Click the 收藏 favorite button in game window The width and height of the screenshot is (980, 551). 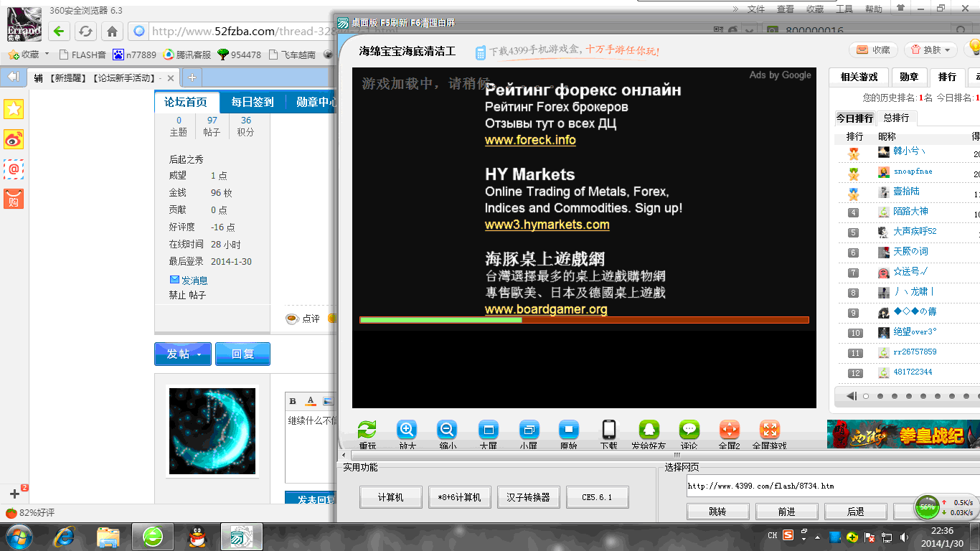873,50
